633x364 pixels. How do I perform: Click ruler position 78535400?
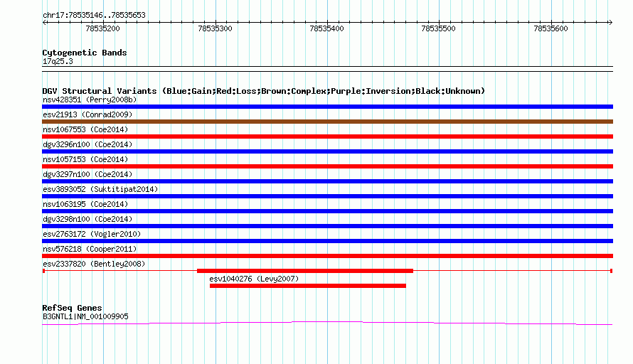pos(327,28)
